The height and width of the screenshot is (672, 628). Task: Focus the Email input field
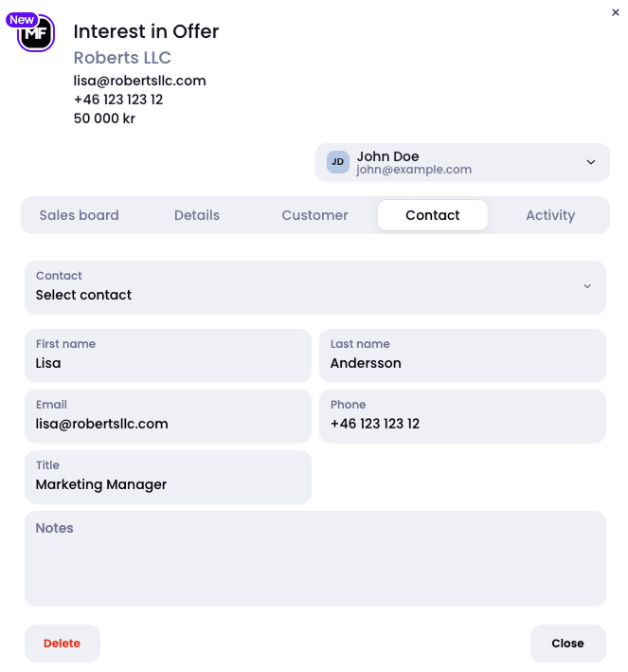tap(168, 424)
